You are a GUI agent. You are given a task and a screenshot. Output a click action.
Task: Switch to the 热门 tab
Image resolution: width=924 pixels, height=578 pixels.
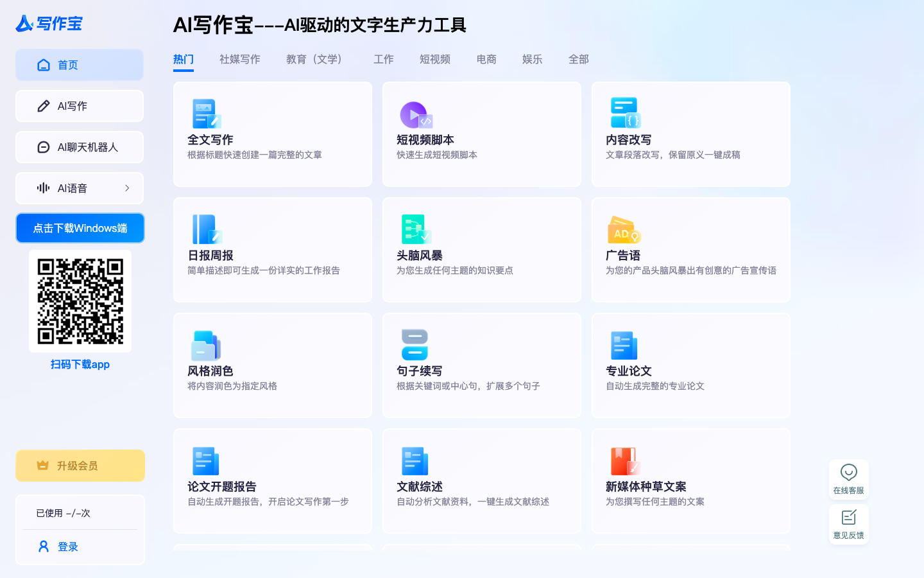click(184, 59)
